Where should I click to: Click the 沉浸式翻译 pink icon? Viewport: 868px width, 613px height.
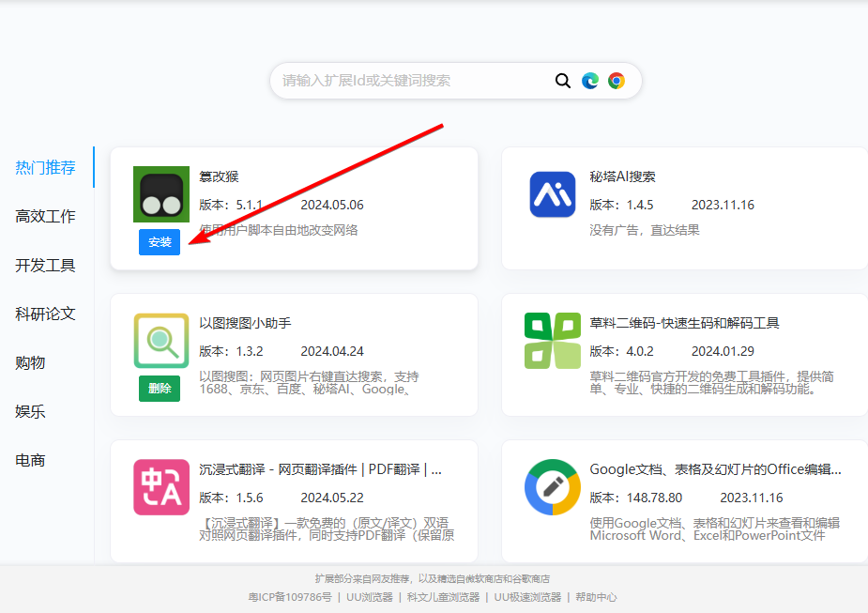point(161,487)
